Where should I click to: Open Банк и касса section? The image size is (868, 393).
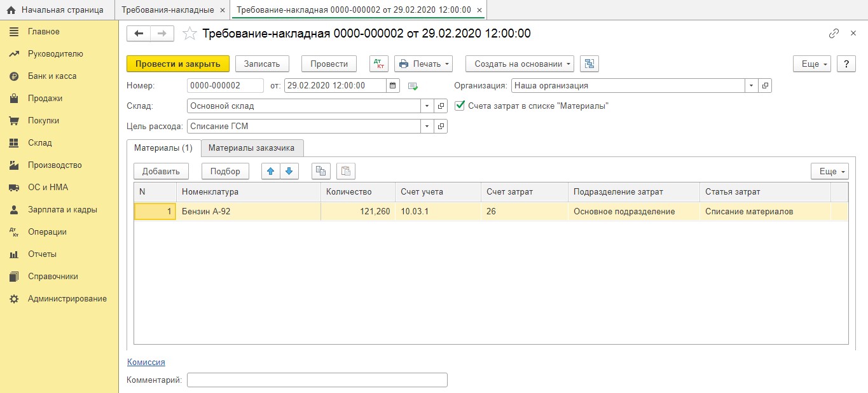(52, 76)
